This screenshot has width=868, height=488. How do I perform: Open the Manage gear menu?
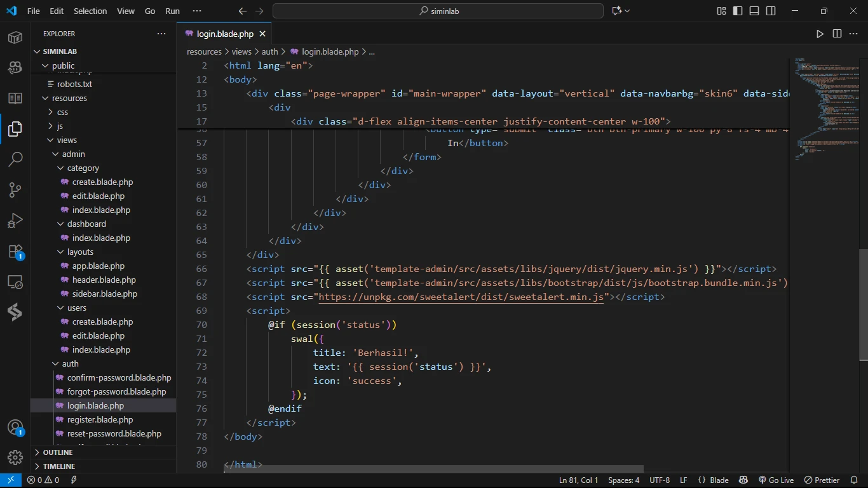click(15, 457)
